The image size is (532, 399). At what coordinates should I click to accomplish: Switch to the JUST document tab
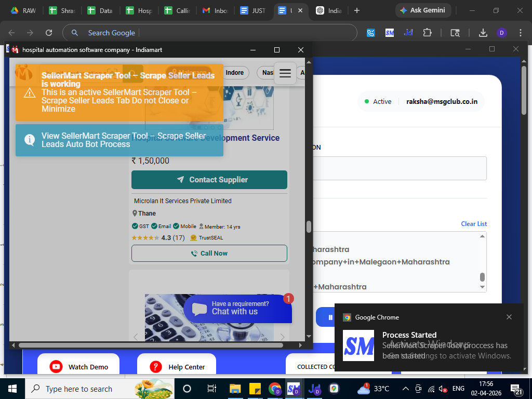(x=253, y=10)
